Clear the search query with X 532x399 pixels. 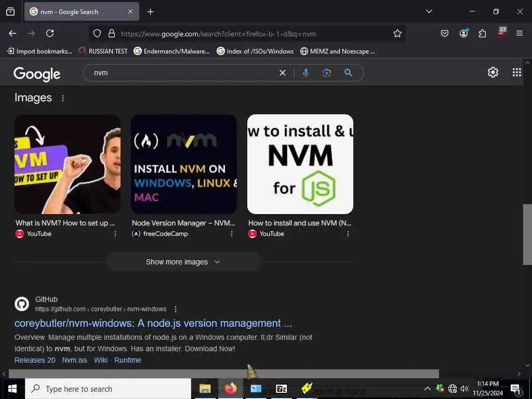[282, 73]
